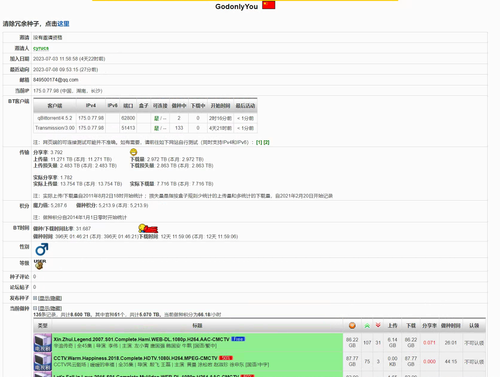Click the IPv4 column header
This screenshot has width=500, height=377.
pyautogui.click(x=91, y=106)
